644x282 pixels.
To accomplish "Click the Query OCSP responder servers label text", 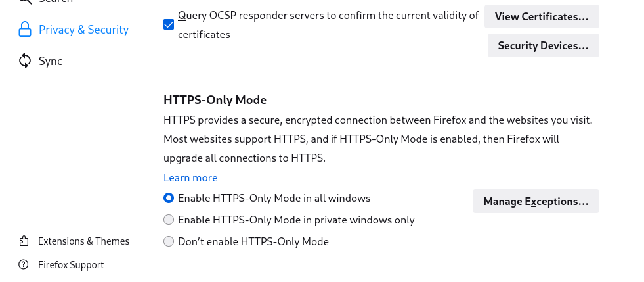I will (x=328, y=16).
